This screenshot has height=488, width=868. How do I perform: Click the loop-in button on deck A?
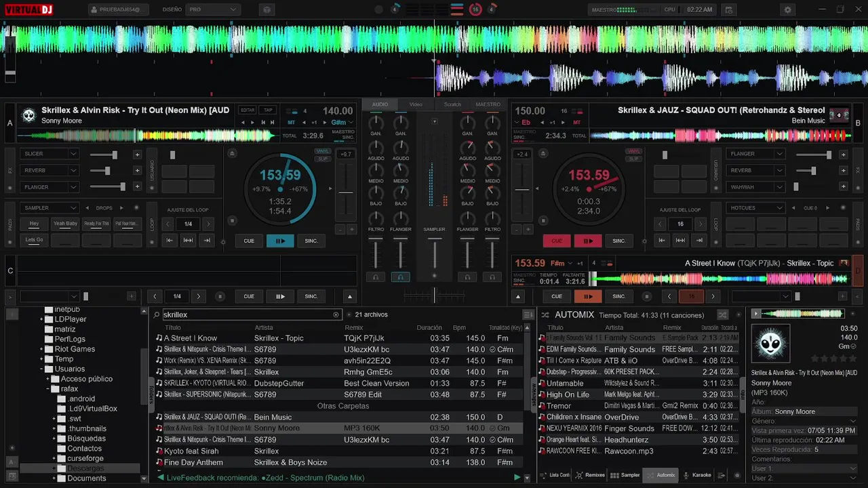[x=170, y=241]
